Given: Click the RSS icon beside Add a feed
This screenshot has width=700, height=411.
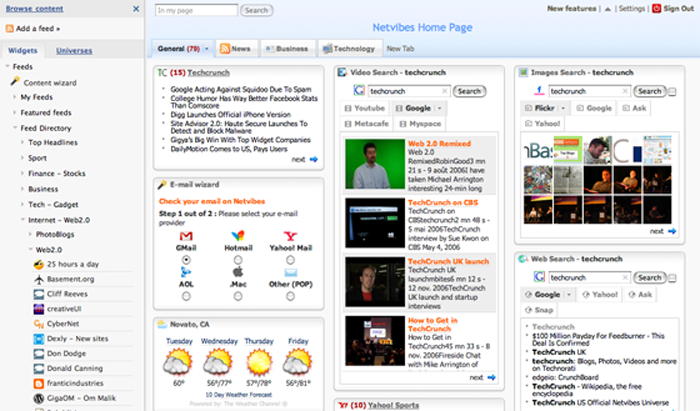Looking at the screenshot, I should tap(9, 29).
